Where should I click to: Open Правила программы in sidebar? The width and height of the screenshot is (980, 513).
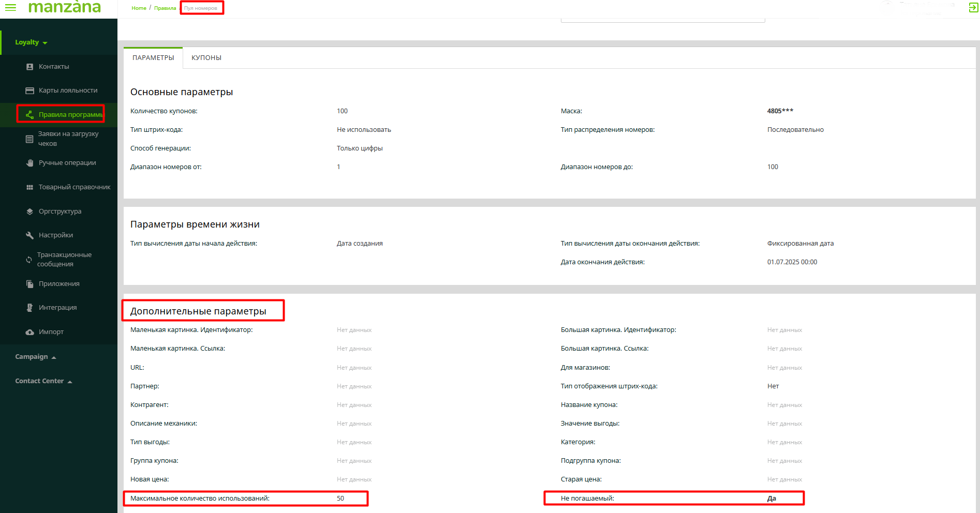click(70, 114)
